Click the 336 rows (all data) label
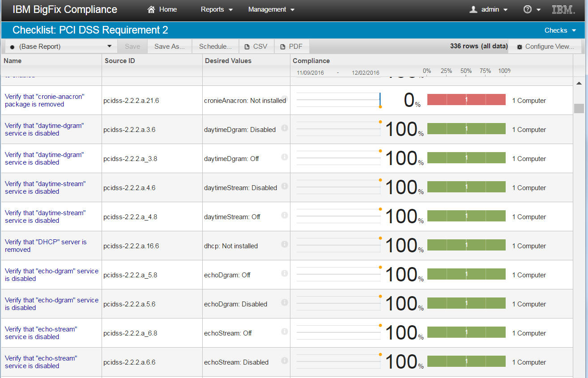The width and height of the screenshot is (588, 378). tap(479, 46)
